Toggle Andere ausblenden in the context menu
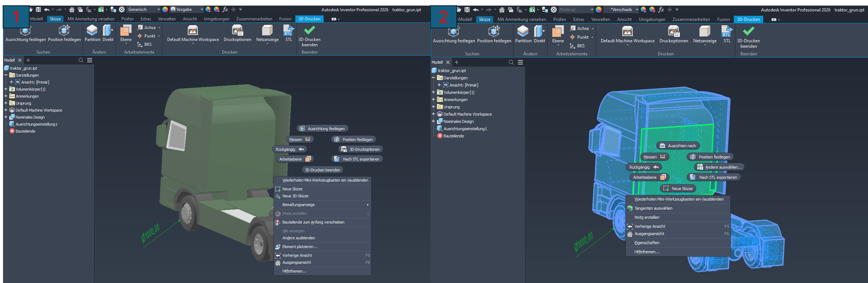This screenshot has height=283, width=868. 299,238
